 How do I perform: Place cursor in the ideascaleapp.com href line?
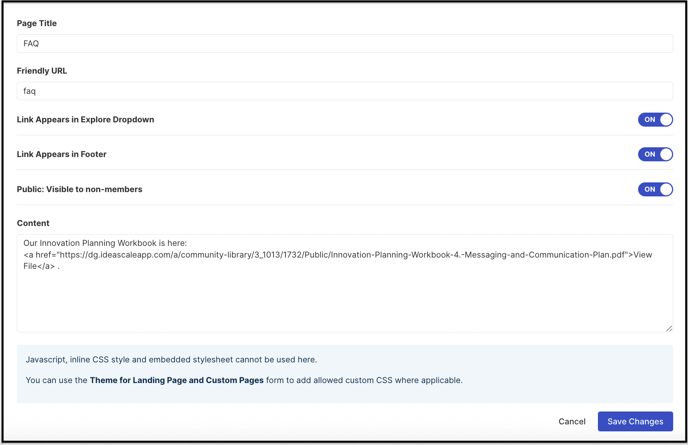pos(338,255)
